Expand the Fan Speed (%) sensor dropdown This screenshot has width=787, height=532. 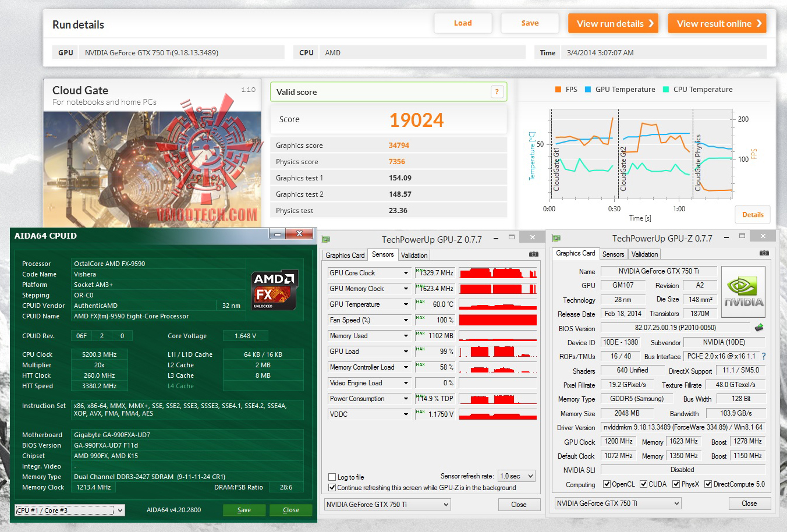(x=406, y=320)
